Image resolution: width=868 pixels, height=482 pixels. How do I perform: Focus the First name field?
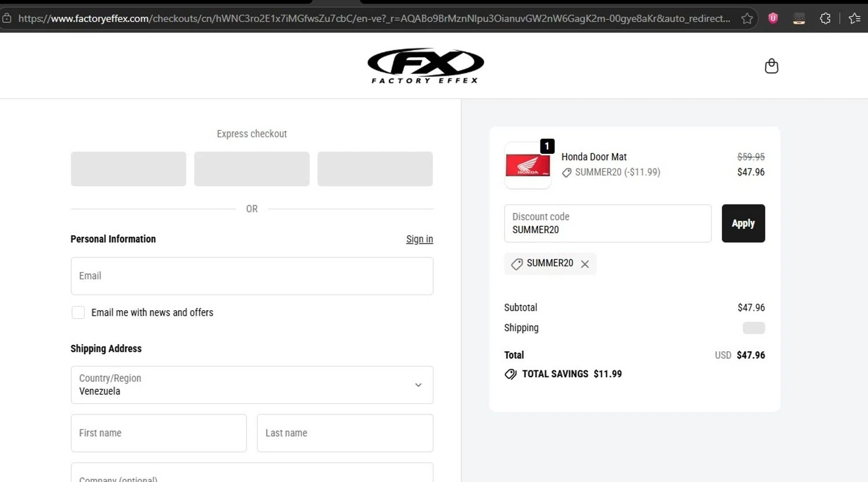(159, 433)
